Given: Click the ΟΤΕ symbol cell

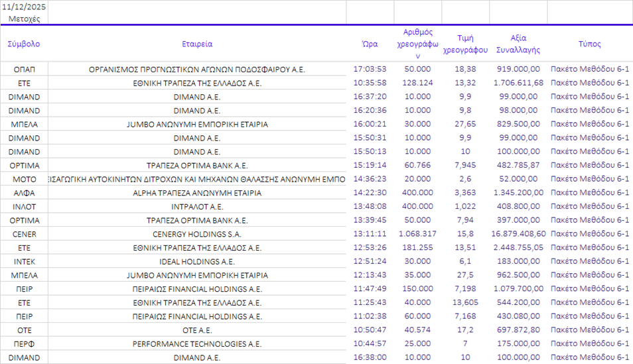Looking at the screenshot, I should 24,330.
